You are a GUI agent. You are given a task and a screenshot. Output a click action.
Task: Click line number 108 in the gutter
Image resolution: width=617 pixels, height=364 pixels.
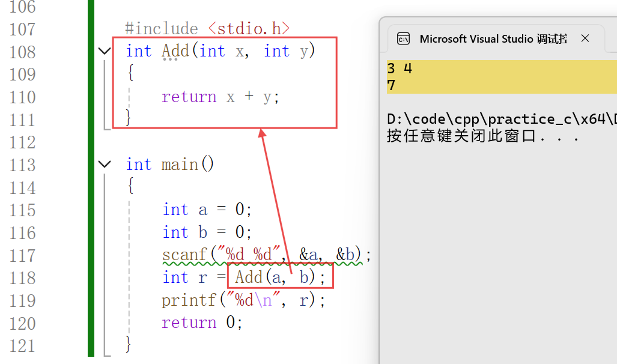point(22,52)
